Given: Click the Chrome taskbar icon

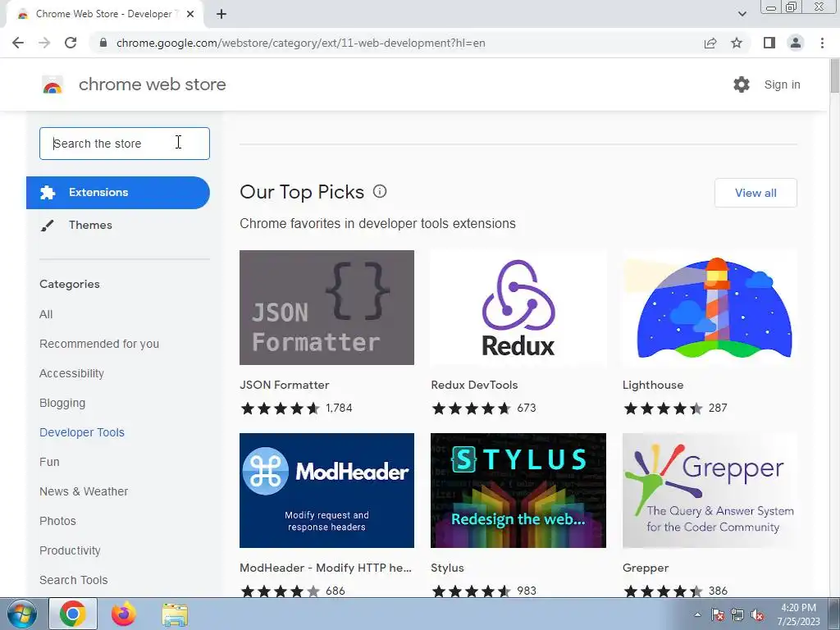Looking at the screenshot, I should [x=73, y=614].
